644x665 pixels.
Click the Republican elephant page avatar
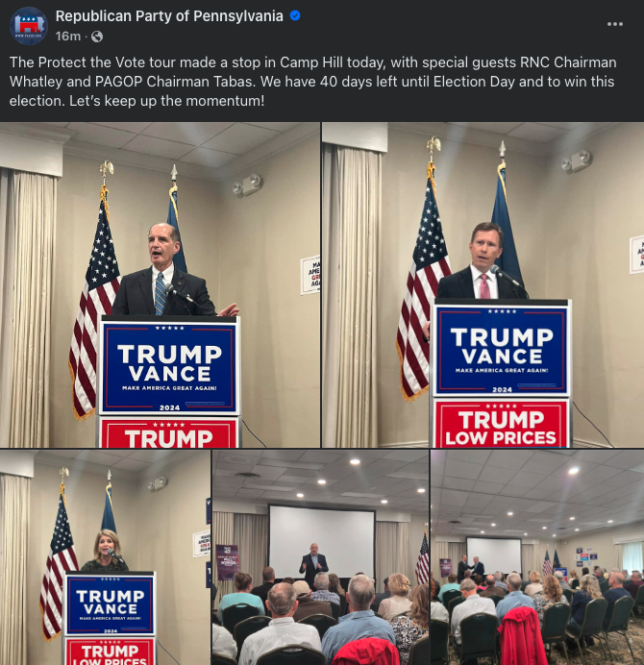click(x=29, y=25)
